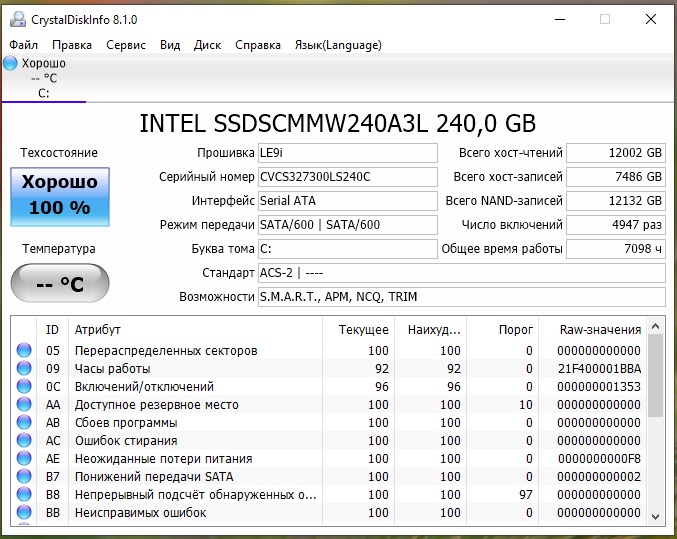
Task: Click raw value 21F400001BBA
Action: [x=599, y=368]
